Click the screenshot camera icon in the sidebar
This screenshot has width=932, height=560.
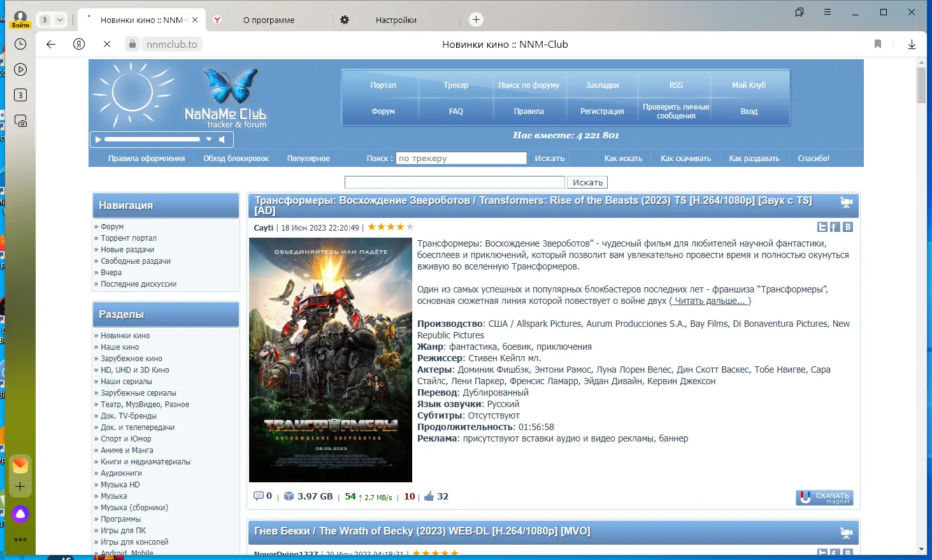pos(20,120)
